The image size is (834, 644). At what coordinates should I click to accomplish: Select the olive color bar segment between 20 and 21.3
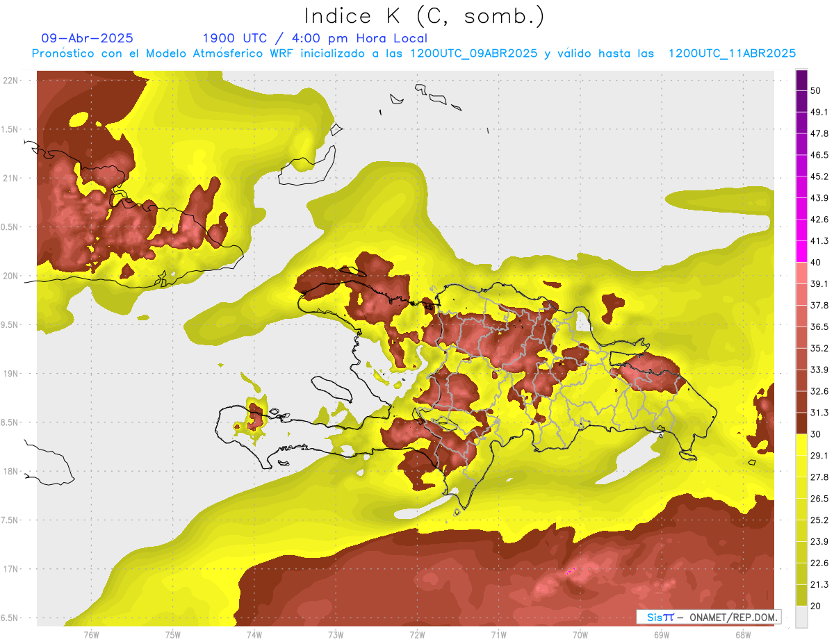point(801,595)
